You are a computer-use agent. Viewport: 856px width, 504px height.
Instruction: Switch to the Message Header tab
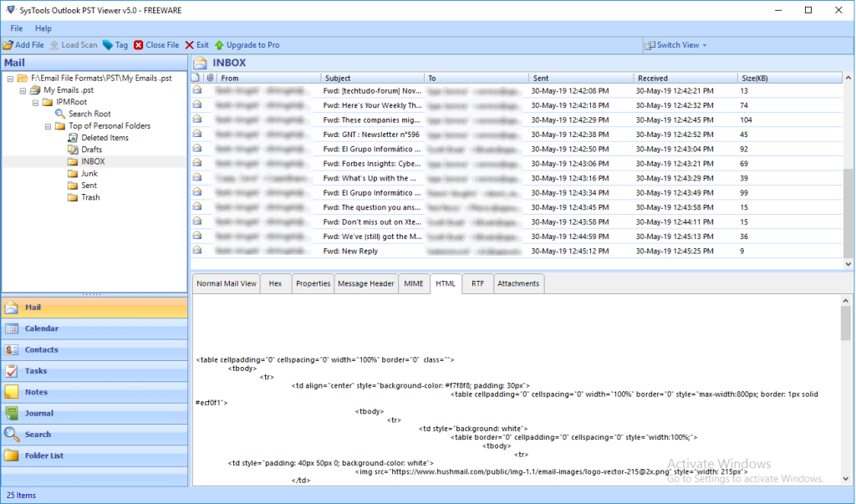[366, 284]
